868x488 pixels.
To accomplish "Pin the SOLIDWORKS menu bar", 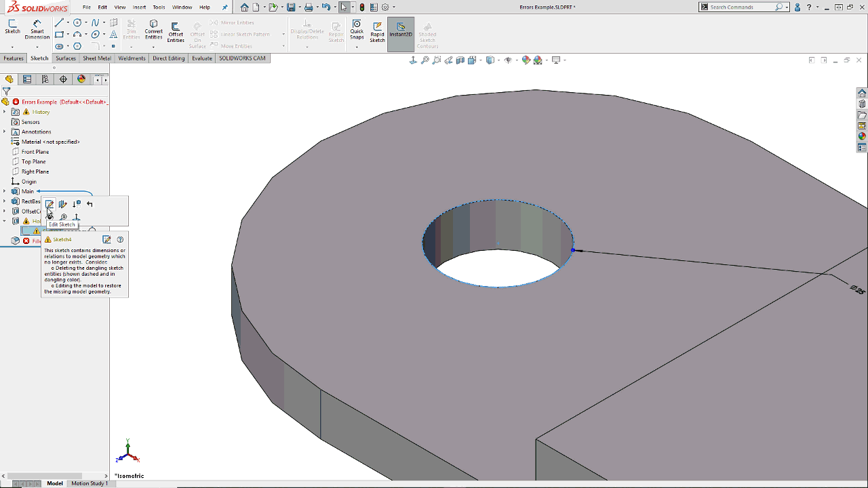I will [225, 7].
